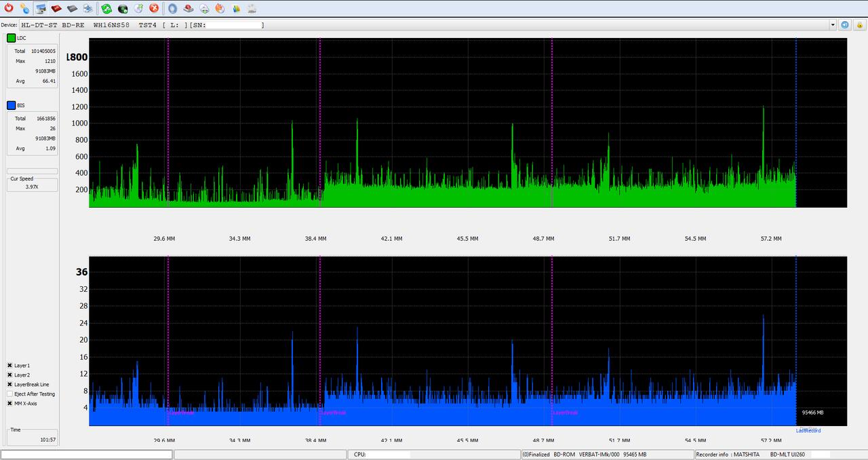Click the light blue printer-like toolbar icon
Screen dimensions: 868x460
pyautogui.click(x=87, y=8)
